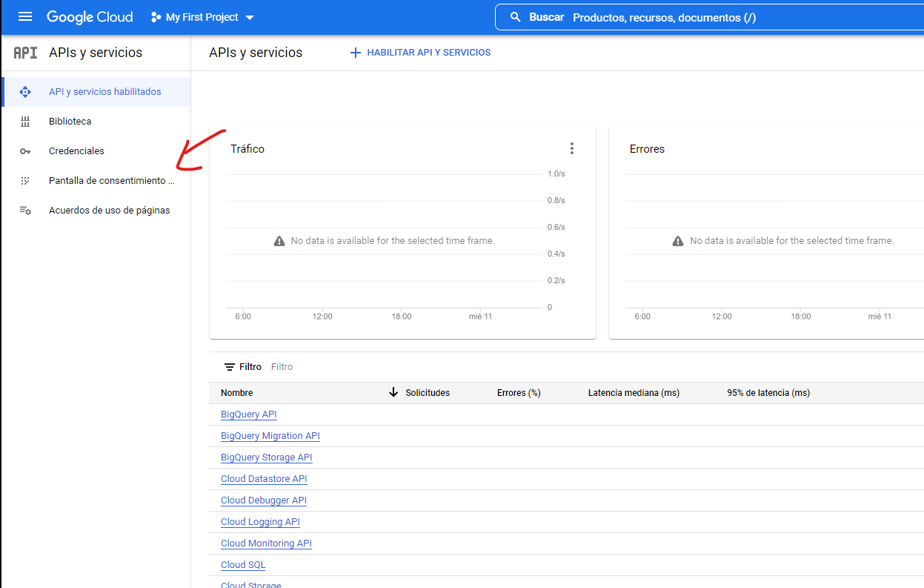Click the search magnifier icon
This screenshot has height=588, width=924.
point(516,17)
